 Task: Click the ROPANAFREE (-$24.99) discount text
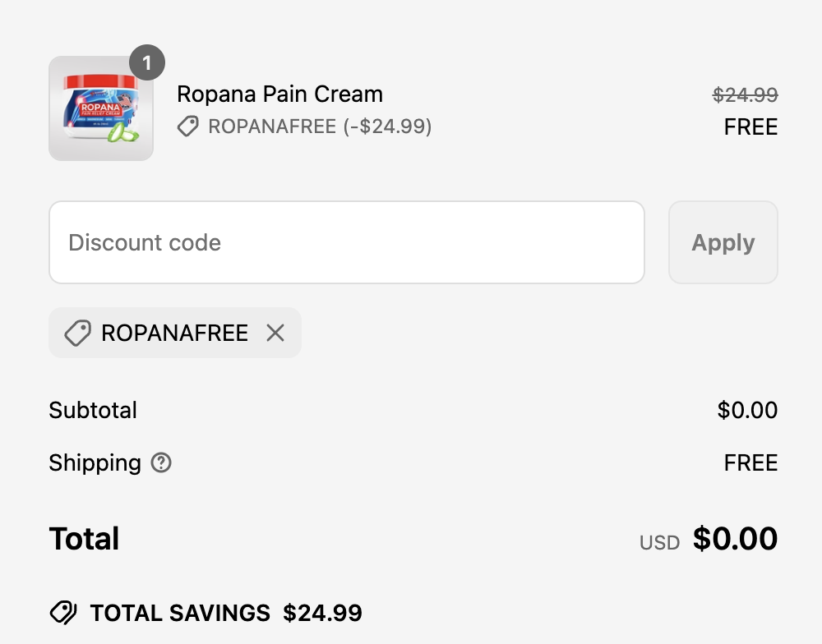320,126
